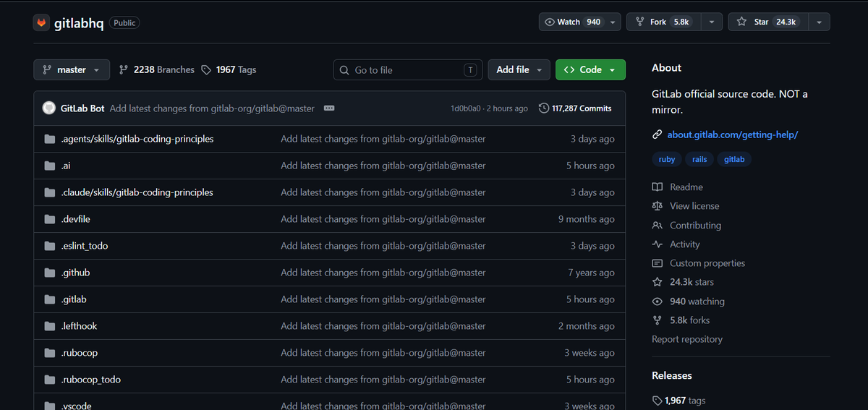Click the search magnifier in Go to file
This screenshot has height=410, width=868.
[344, 70]
